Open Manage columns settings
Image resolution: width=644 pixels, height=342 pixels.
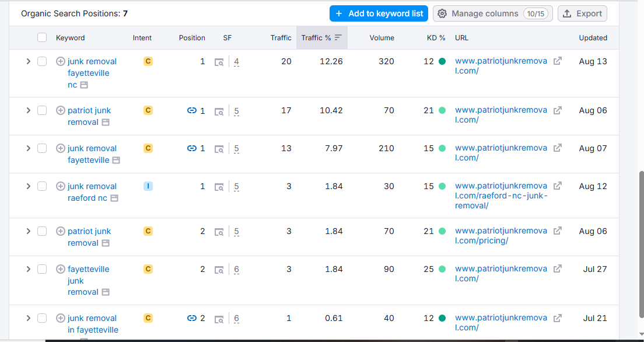492,13
